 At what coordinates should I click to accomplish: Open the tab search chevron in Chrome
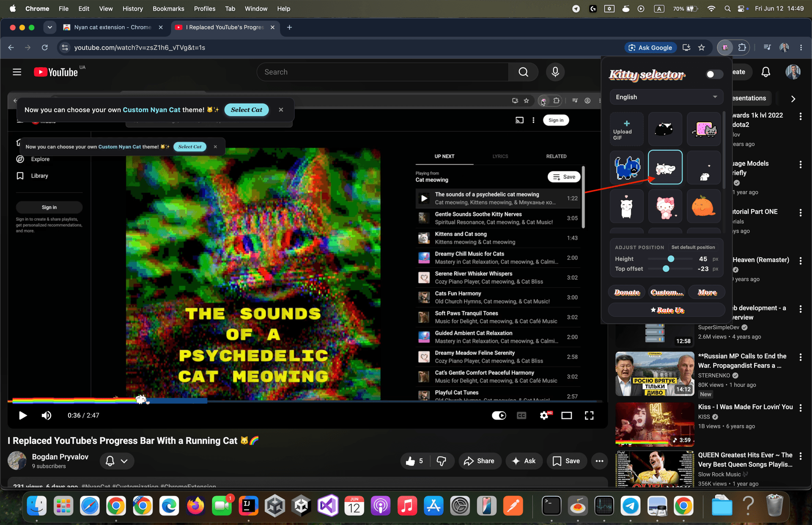[x=50, y=27]
